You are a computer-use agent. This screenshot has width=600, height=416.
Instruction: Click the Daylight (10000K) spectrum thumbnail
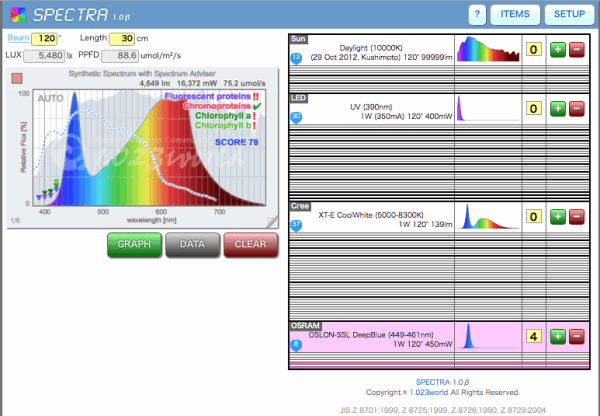tap(488, 49)
